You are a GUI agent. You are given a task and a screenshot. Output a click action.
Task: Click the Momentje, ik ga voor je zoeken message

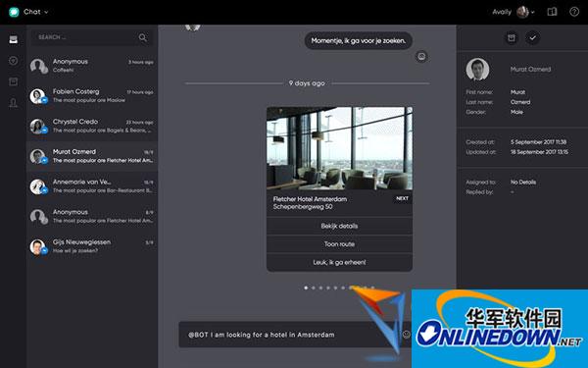pyautogui.click(x=359, y=40)
